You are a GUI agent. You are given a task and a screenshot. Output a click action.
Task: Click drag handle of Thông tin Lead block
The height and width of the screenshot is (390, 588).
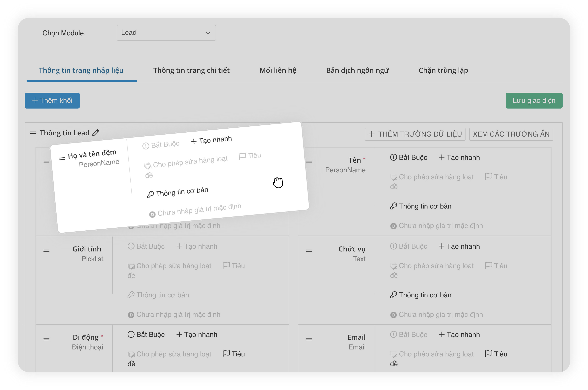tap(33, 133)
